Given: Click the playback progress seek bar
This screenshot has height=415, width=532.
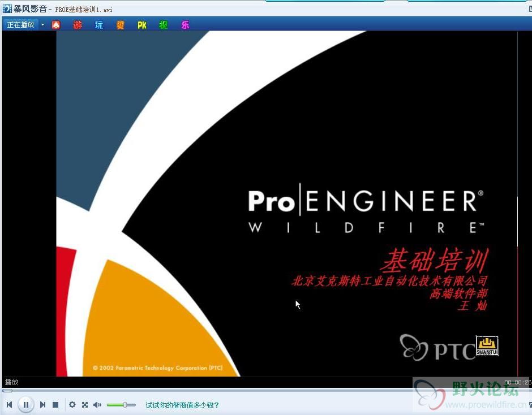Looking at the screenshot, I should (266, 391).
